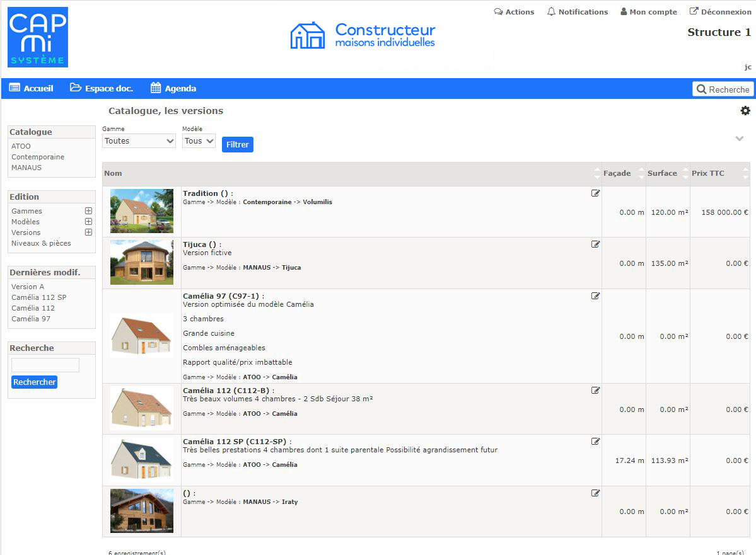This screenshot has width=756, height=555.
Task: Open the Accueil menu
Action: (32, 89)
